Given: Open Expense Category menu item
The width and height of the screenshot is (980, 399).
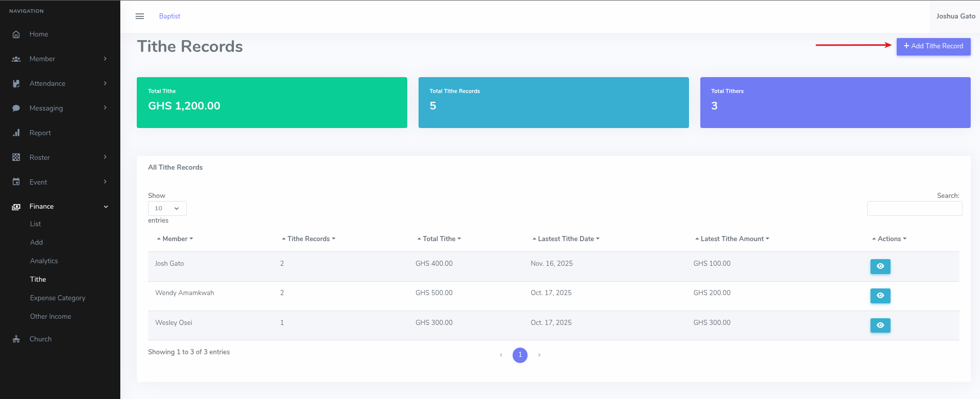Looking at the screenshot, I should pyautogui.click(x=58, y=298).
